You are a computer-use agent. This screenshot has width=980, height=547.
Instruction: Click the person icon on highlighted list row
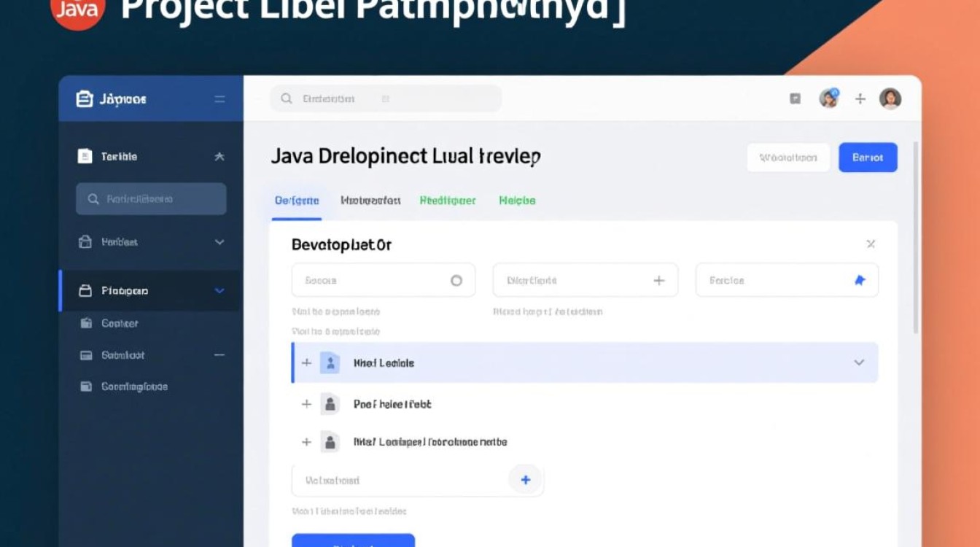pos(330,362)
